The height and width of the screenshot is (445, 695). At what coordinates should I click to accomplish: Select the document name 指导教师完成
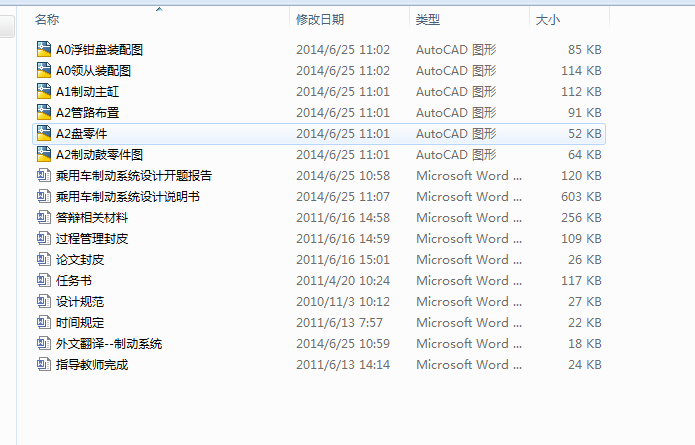click(x=92, y=364)
